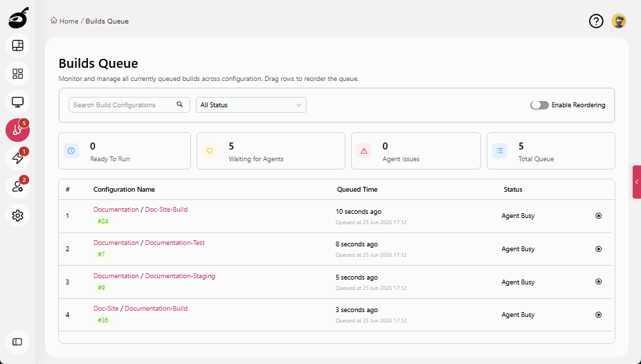
Task: Click the Agent Issues warning icon
Action: (x=364, y=151)
